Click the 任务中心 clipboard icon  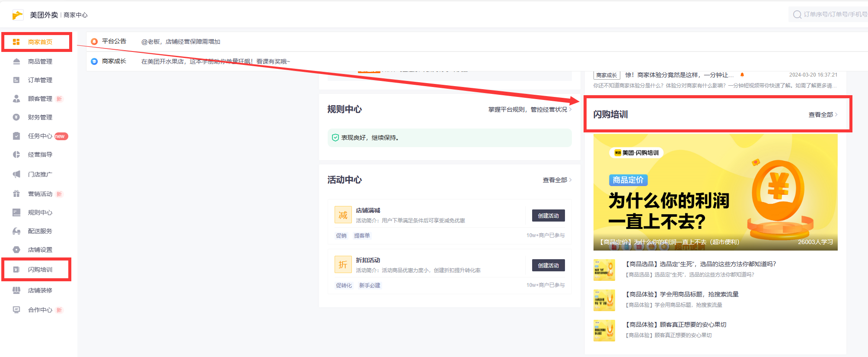pyautogui.click(x=16, y=136)
